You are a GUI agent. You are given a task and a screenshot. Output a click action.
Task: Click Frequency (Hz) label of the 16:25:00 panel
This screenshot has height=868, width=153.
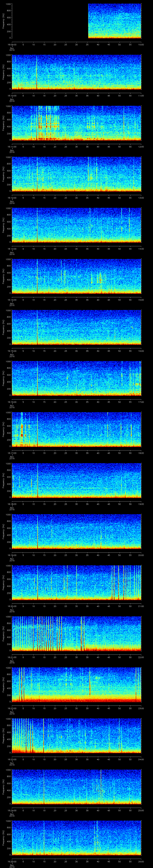[3, 838]
